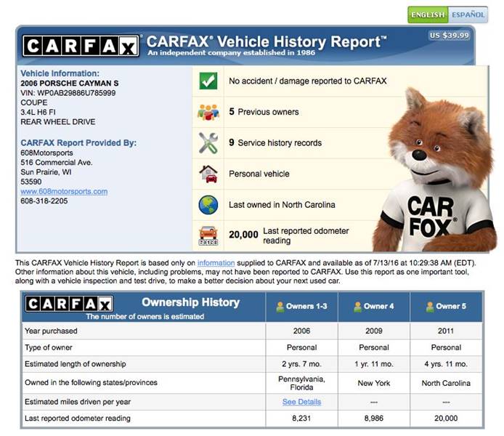Open www.608motorsports.com dealer link
Image resolution: width=504 pixels, height=436 pixels.
(x=64, y=191)
